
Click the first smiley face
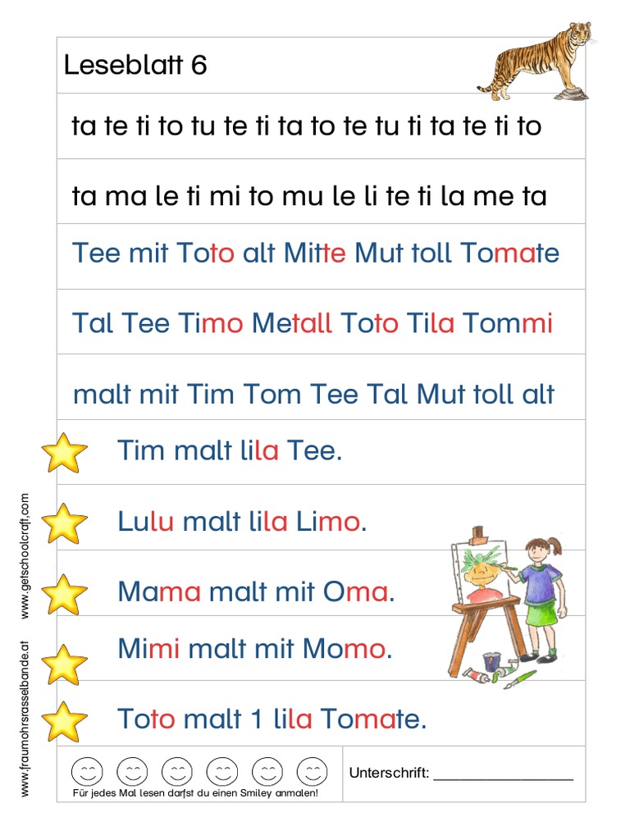[x=87, y=771]
